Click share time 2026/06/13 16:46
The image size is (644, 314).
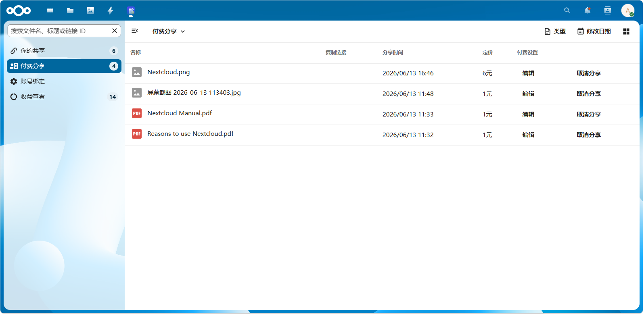click(408, 73)
